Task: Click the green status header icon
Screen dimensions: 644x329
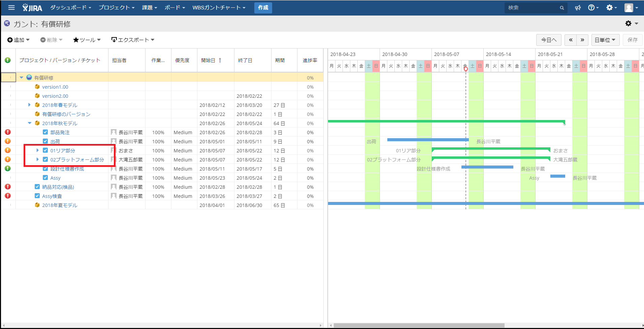Action: pyautogui.click(x=8, y=60)
